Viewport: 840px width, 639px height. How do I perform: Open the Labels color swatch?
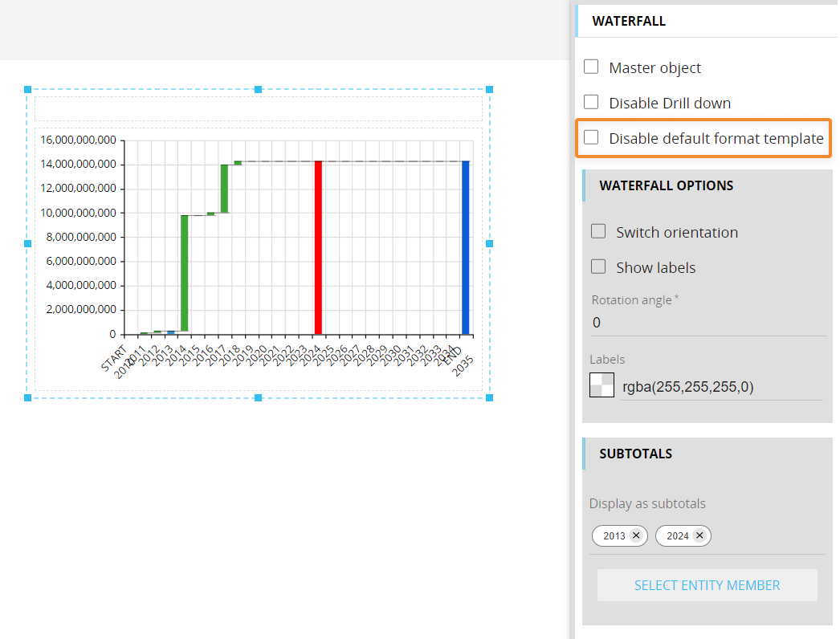tap(602, 386)
